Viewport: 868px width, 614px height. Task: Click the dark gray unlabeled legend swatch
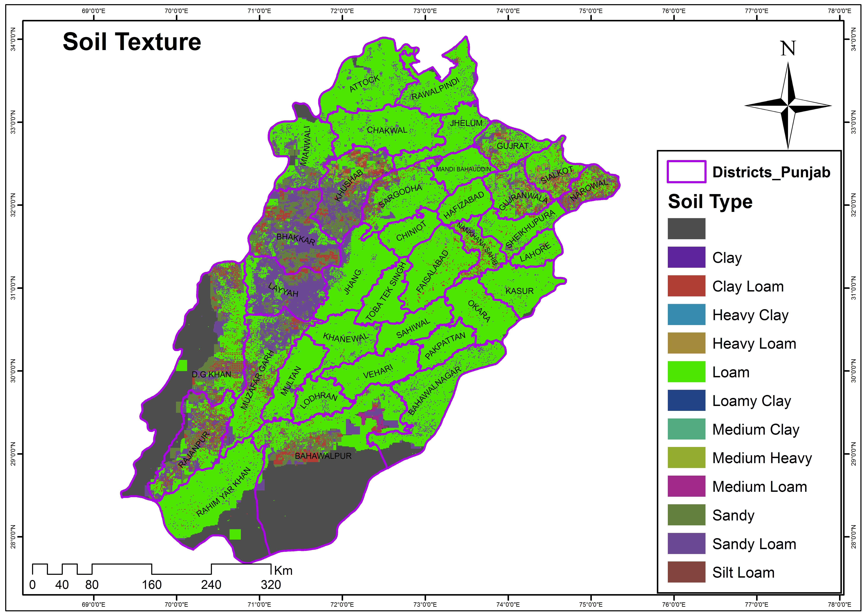tap(686, 229)
